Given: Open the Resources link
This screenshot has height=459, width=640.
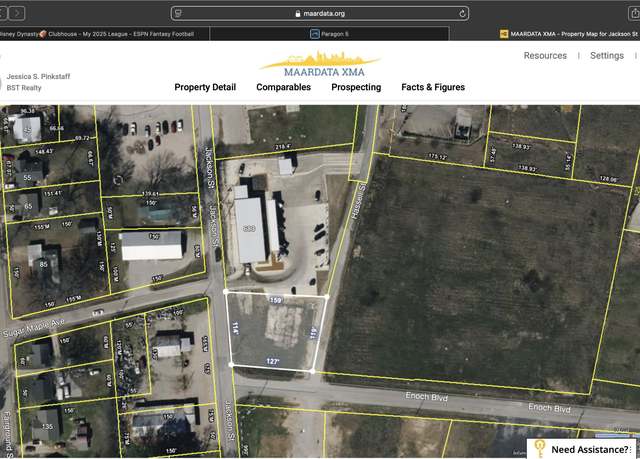Looking at the screenshot, I should 545,55.
